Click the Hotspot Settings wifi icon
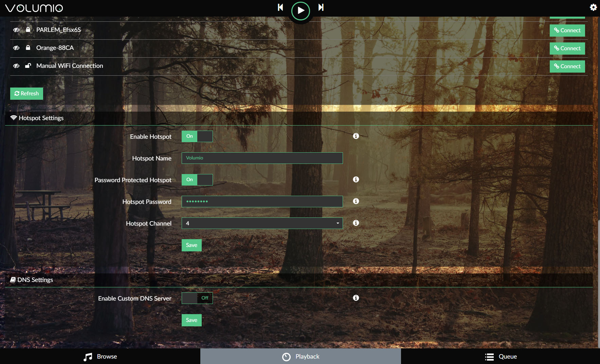The image size is (600, 364). point(14,118)
